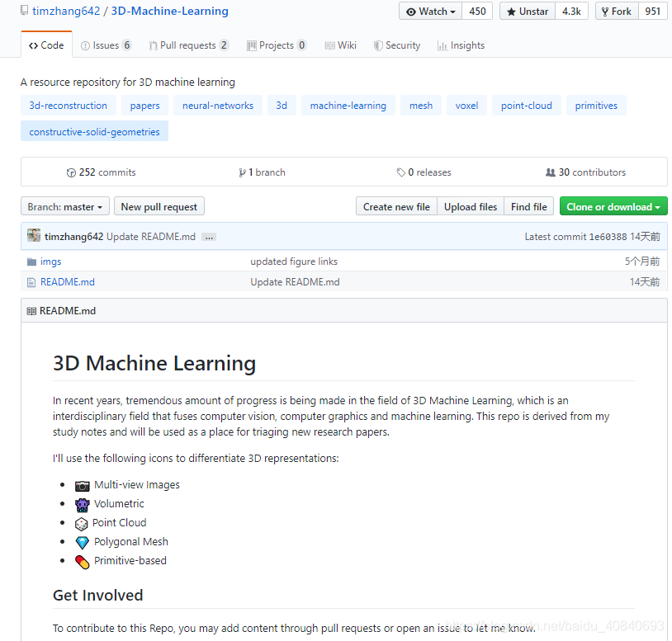Click the README.md file icon in file list
The height and width of the screenshot is (641, 672).
[x=31, y=282]
